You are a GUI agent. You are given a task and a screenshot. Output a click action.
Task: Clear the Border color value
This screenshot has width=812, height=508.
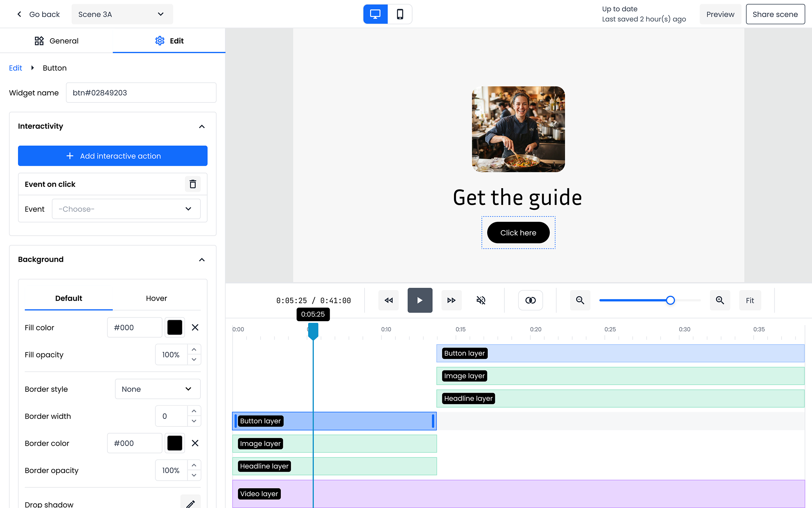[195, 443]
